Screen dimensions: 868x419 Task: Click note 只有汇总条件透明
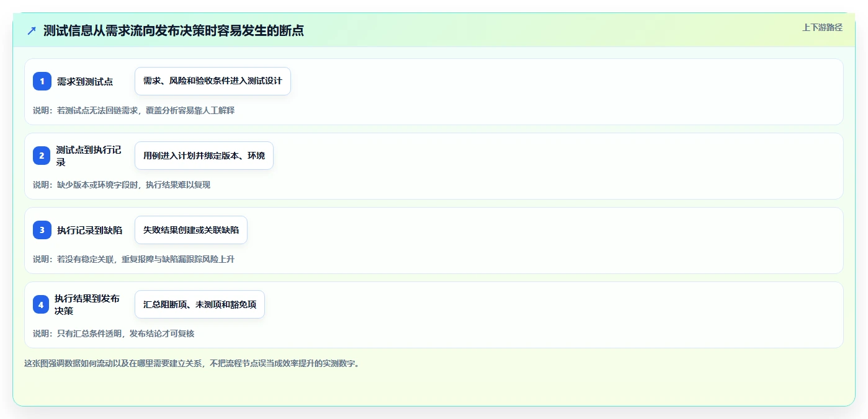click(x=114, y=333)
